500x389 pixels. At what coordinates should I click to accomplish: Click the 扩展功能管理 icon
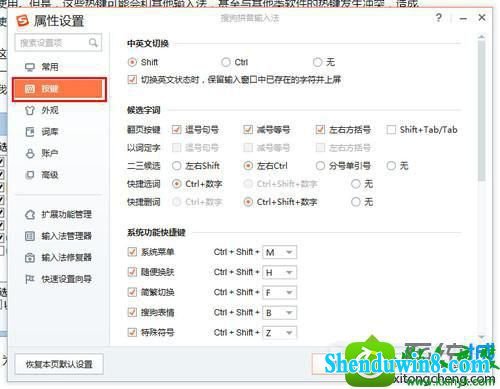coord(30,214)
